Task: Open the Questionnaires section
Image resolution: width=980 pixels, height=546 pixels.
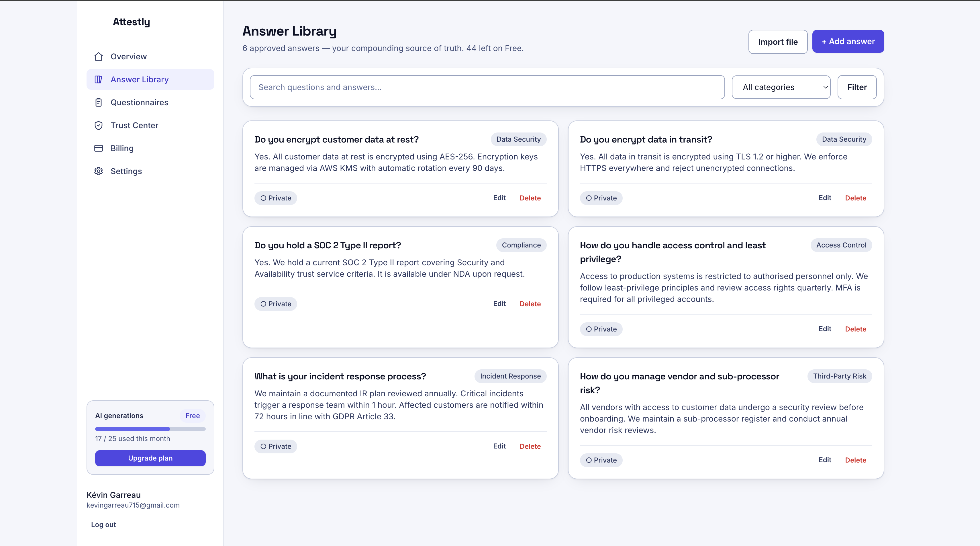Action: tap(150, 102)
